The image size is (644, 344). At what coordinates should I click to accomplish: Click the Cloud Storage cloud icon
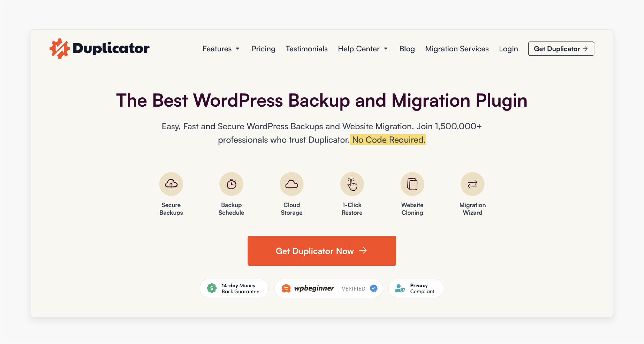292,184
